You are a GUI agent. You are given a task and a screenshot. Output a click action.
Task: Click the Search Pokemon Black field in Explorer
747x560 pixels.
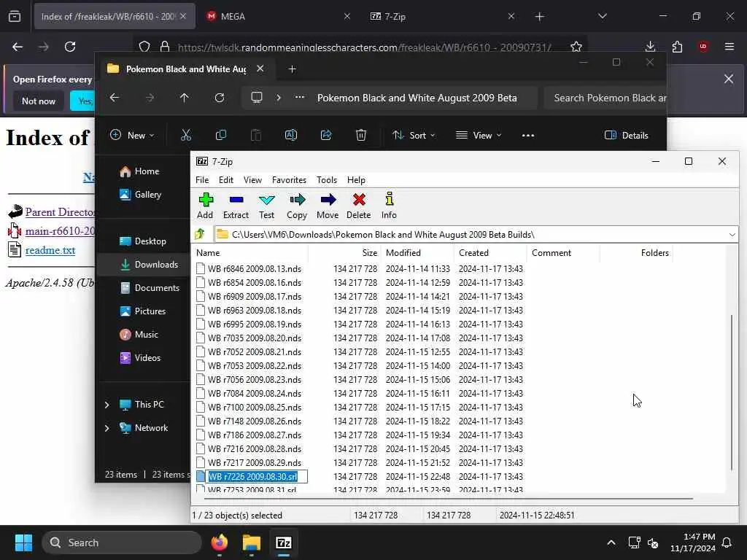point(605,98)
